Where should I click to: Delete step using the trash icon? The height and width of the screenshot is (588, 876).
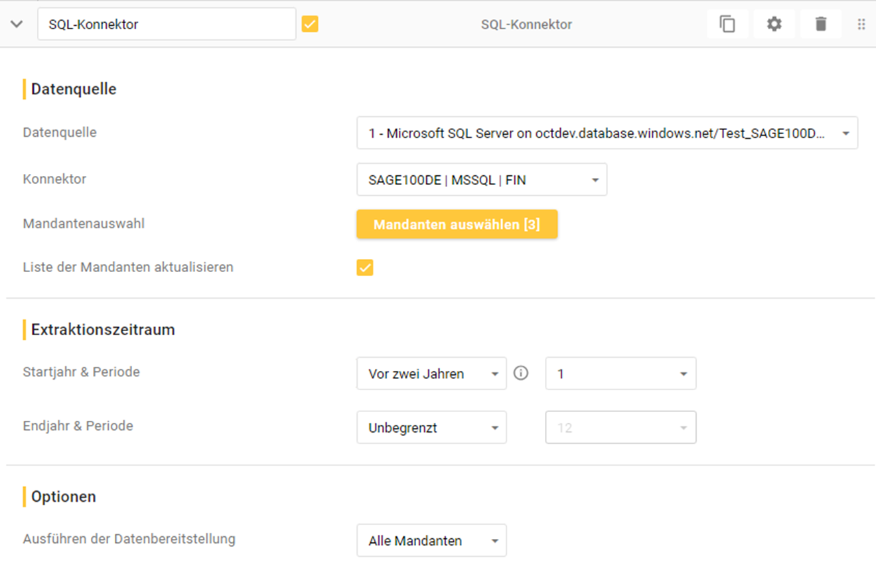click(x=821, y=25)
